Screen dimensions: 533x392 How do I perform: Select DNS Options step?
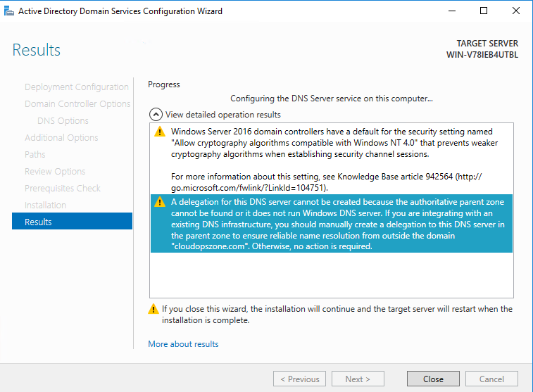(63, 120)
